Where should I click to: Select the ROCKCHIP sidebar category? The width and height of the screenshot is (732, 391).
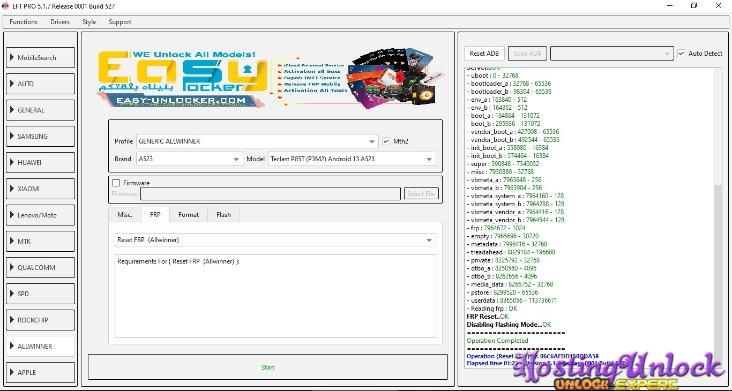(41, 320)
